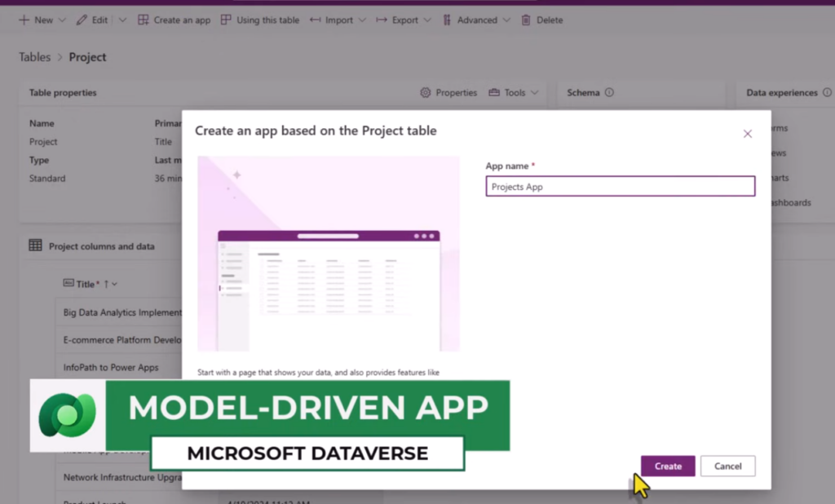Click the Using this table icon
This screenshot has height=504, width=835.
(226, 20)
